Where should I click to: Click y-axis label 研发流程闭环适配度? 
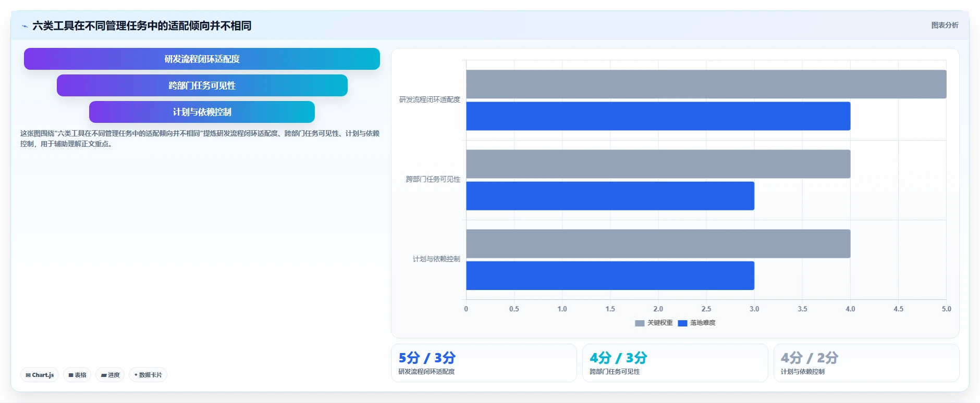[430, 99]
